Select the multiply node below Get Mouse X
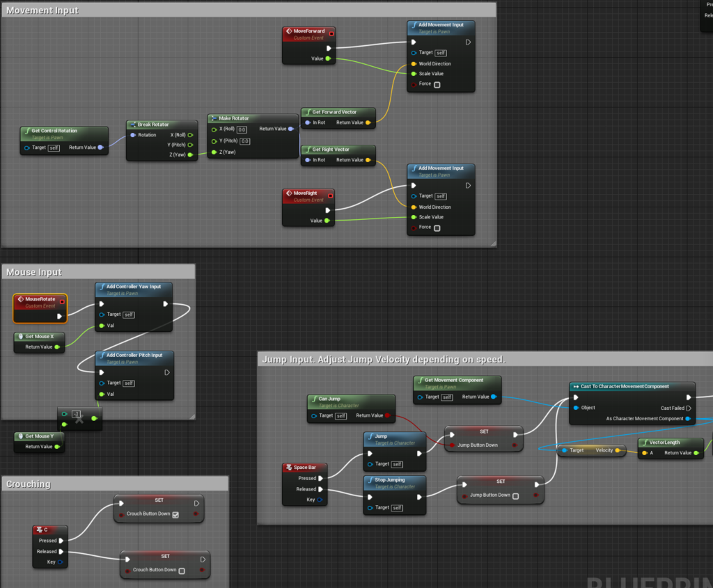This screenshot has width=713, height=588. [x=80, y=419]
